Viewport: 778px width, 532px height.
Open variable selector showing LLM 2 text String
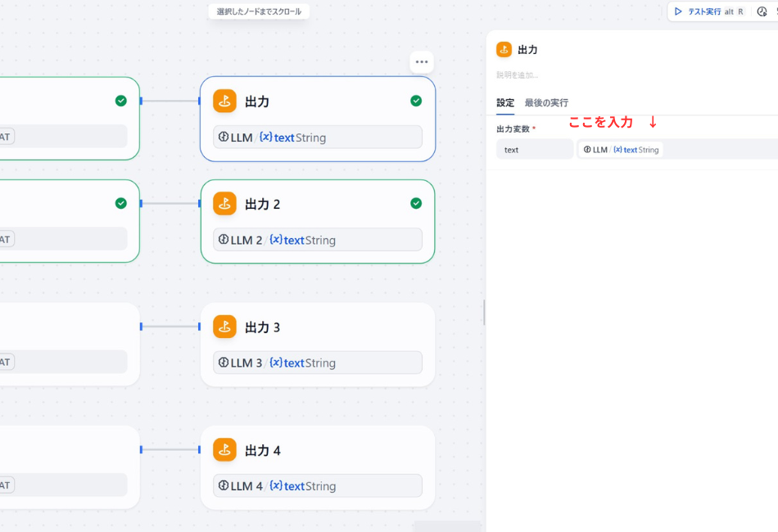pos(319,239)
